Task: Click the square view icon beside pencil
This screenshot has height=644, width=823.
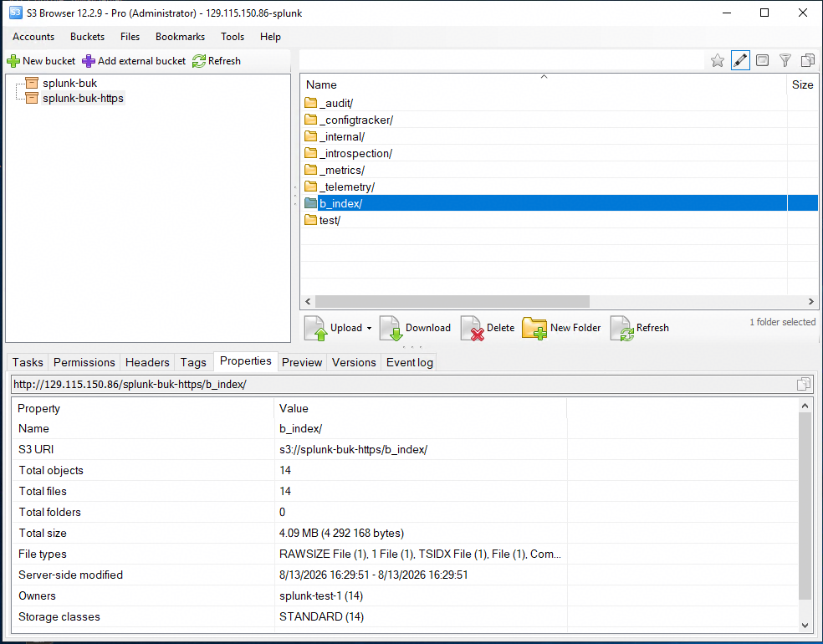Action: click(762, 60)
